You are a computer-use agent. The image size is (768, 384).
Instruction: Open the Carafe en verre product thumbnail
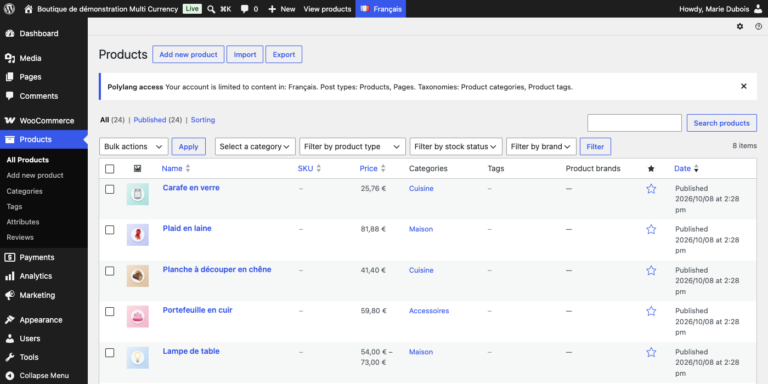click(138, 194)
